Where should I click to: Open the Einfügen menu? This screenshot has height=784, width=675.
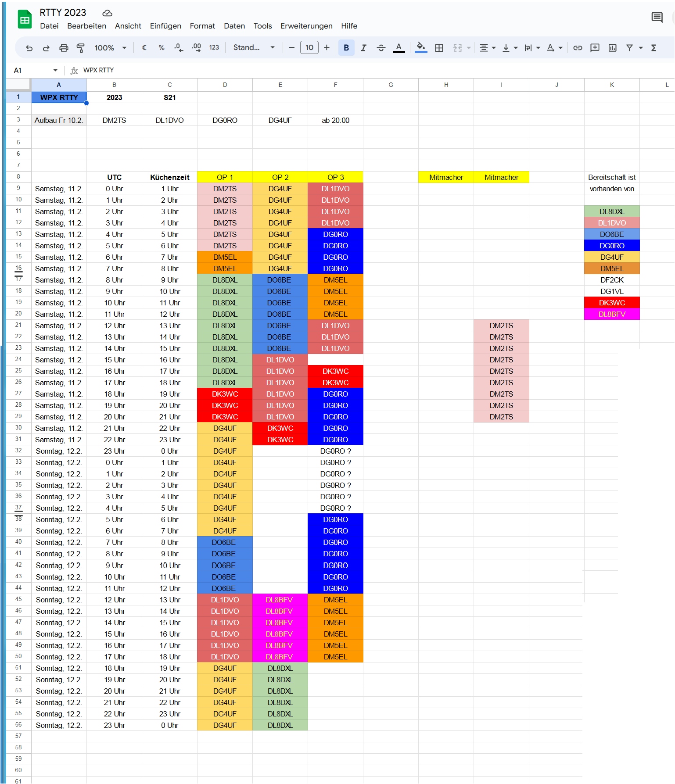click(165, 26)
